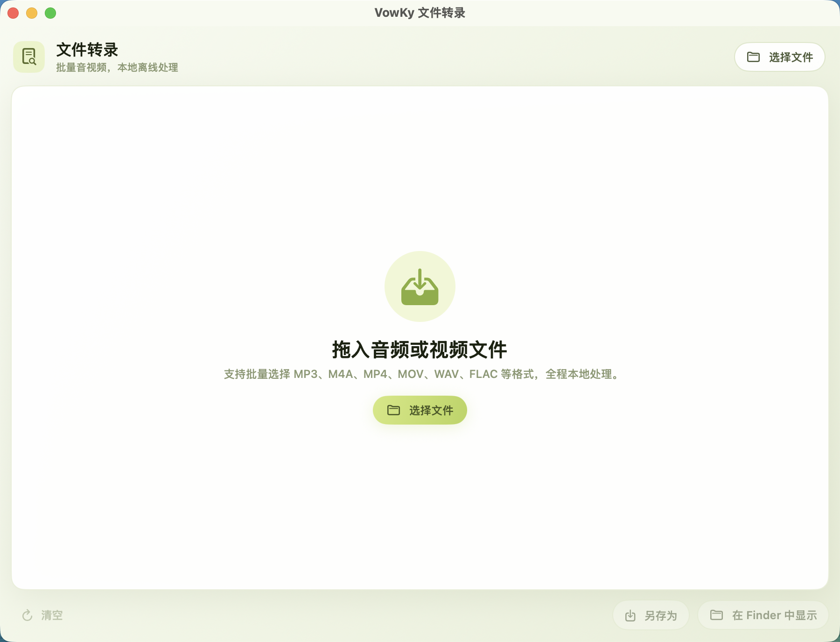Click the green 选择文件 button in center
Image resolution: width=840 pixels, height=642 pixels.
coord(420,410)
